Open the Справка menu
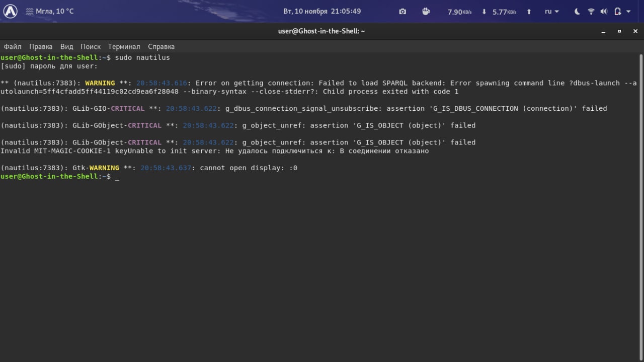The height and width of the screenshot is (362, 644). (162, 46)
